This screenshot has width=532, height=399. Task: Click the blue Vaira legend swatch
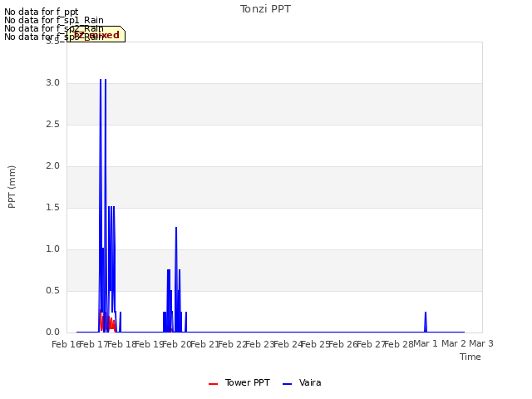click(287, 384)
